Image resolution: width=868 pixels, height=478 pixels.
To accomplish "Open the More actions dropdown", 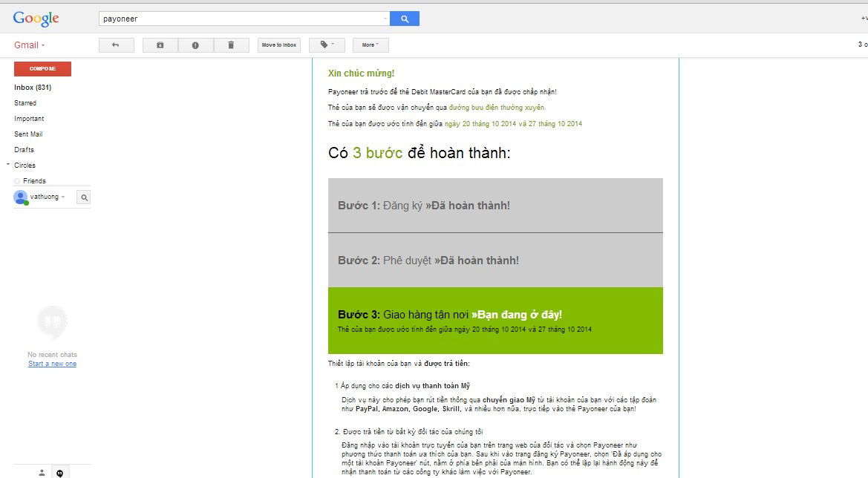I will point(371,45).
